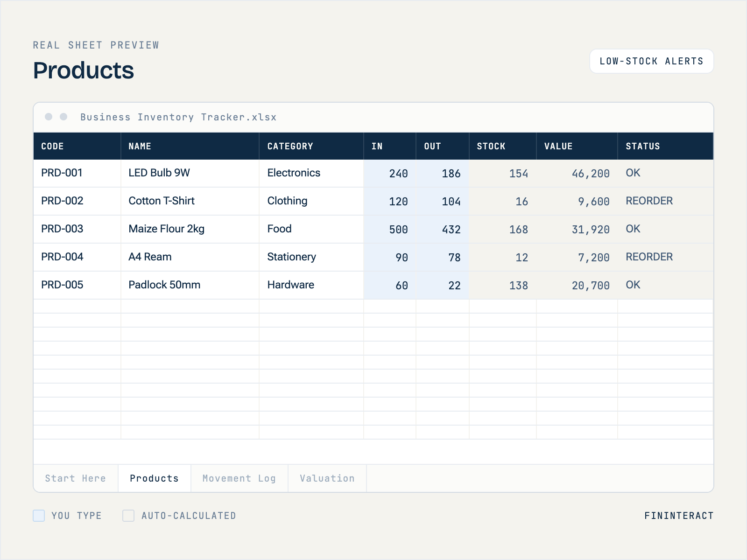Viewport: 747px width, 560px height.
Task: Click the OUT cell showing 78
Action: [443, 257]
